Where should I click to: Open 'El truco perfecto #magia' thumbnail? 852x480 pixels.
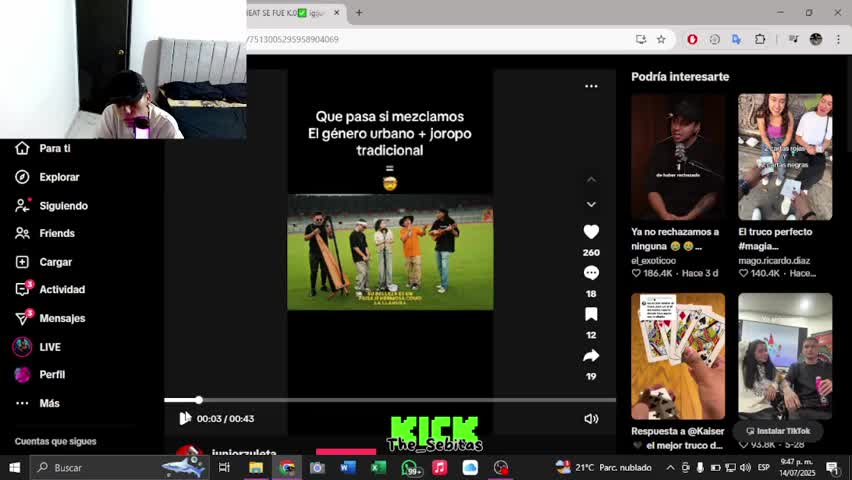click(x=785, y=157)
